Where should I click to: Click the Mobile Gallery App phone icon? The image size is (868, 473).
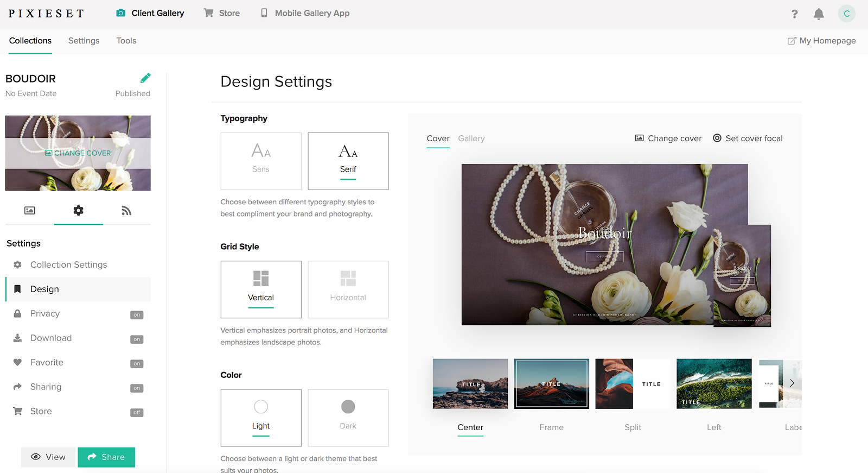[264, 13]
